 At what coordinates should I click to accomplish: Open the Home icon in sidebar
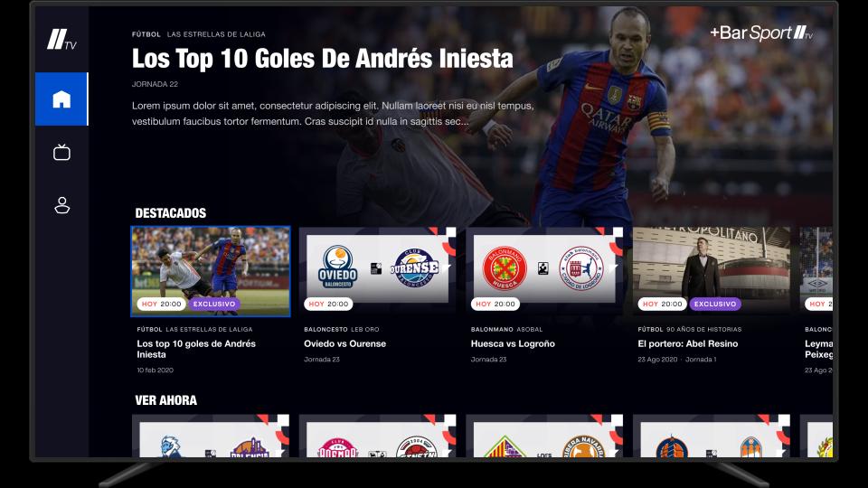61,99
